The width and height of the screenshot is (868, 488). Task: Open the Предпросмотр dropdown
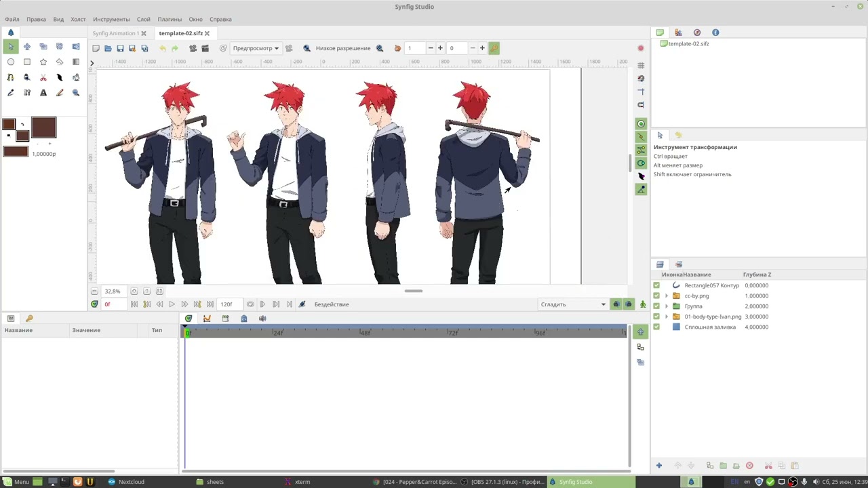(x=256, y=48)
